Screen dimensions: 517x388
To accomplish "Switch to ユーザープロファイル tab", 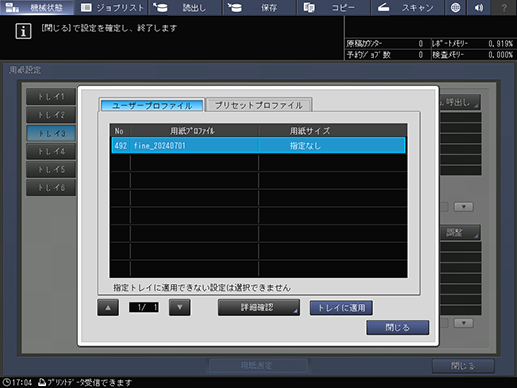I will (x=152, y=106).
